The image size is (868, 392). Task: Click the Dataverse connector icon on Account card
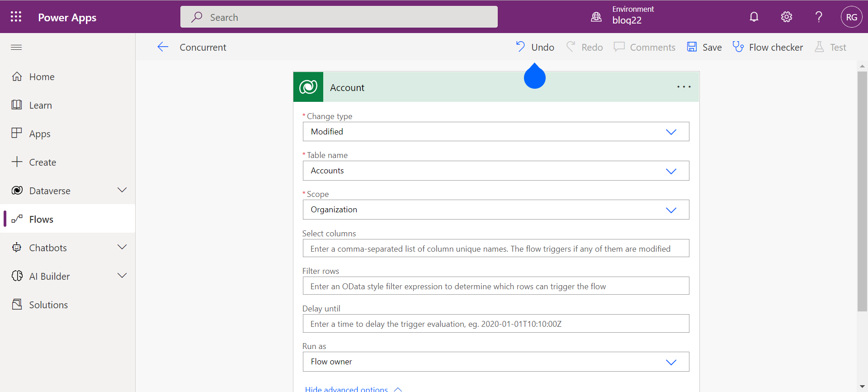pyautogui.click(x=308, y=87)
